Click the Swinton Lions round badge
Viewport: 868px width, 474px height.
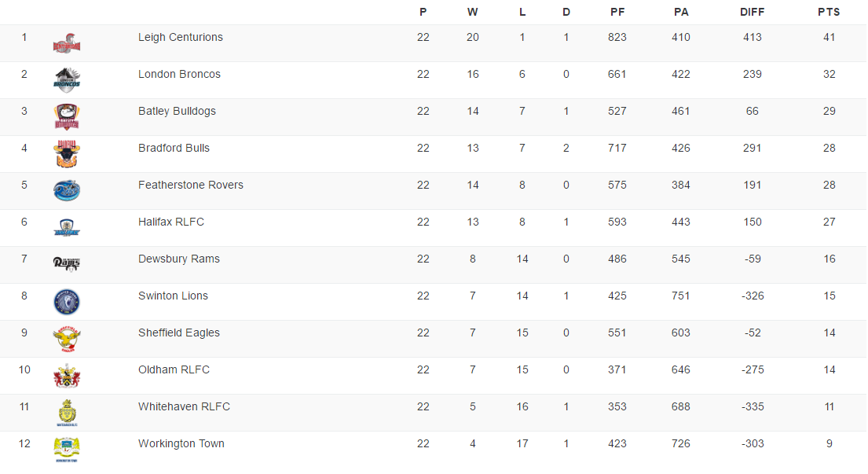(x=67, y=302)
